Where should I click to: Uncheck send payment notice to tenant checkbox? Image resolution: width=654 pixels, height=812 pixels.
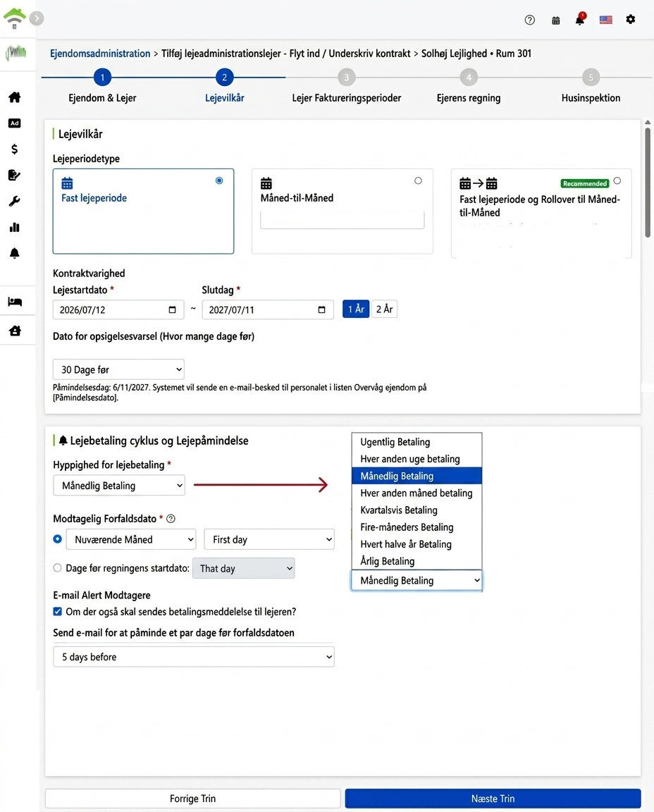pos(58,612)
